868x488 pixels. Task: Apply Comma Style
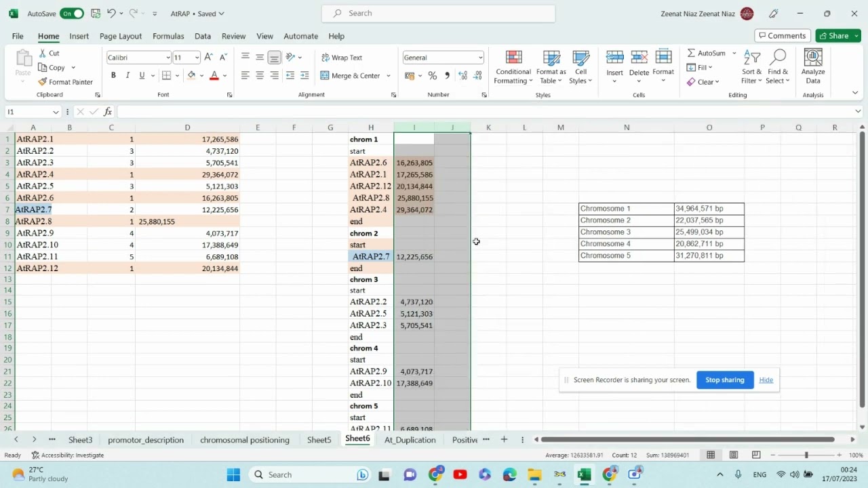click(447, 75)
